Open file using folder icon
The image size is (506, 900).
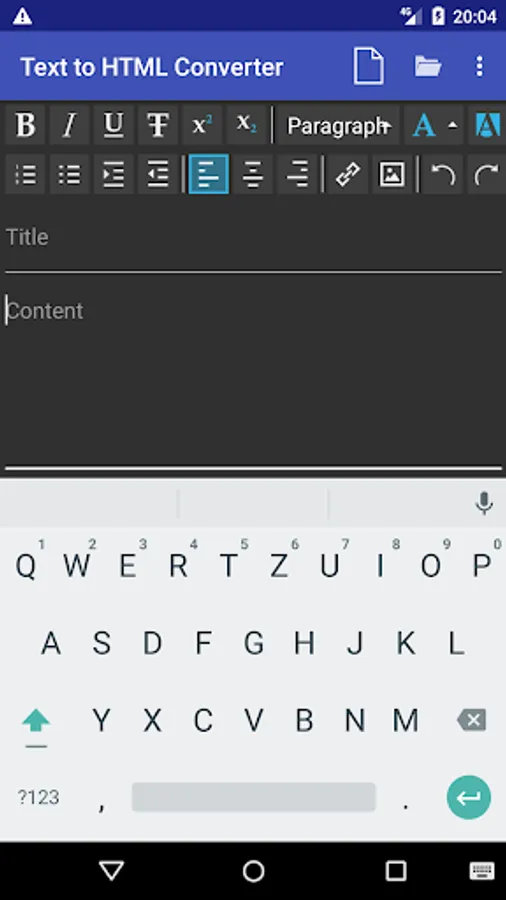pos(428,67)
